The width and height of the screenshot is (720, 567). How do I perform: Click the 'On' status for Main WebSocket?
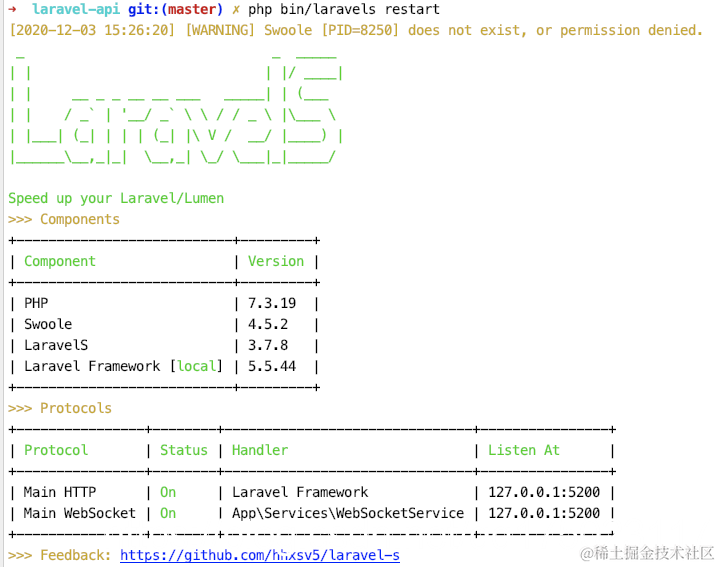(x=168, y=513)
